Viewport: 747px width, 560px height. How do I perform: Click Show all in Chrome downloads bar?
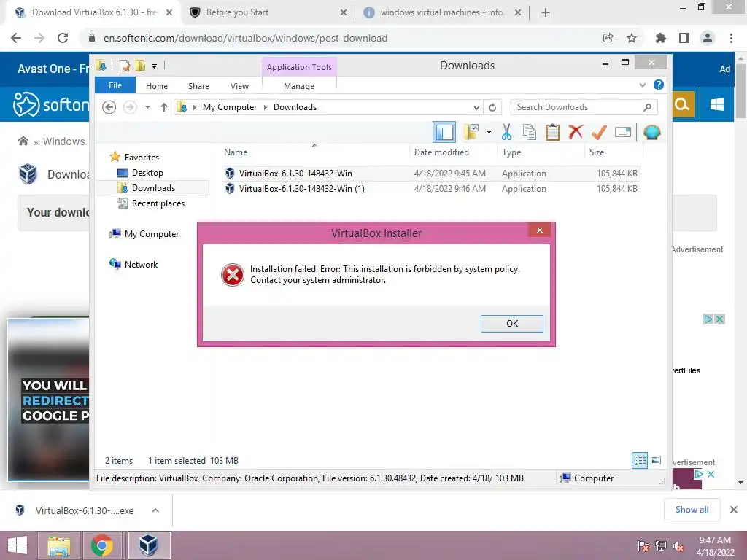click(692, 510)
